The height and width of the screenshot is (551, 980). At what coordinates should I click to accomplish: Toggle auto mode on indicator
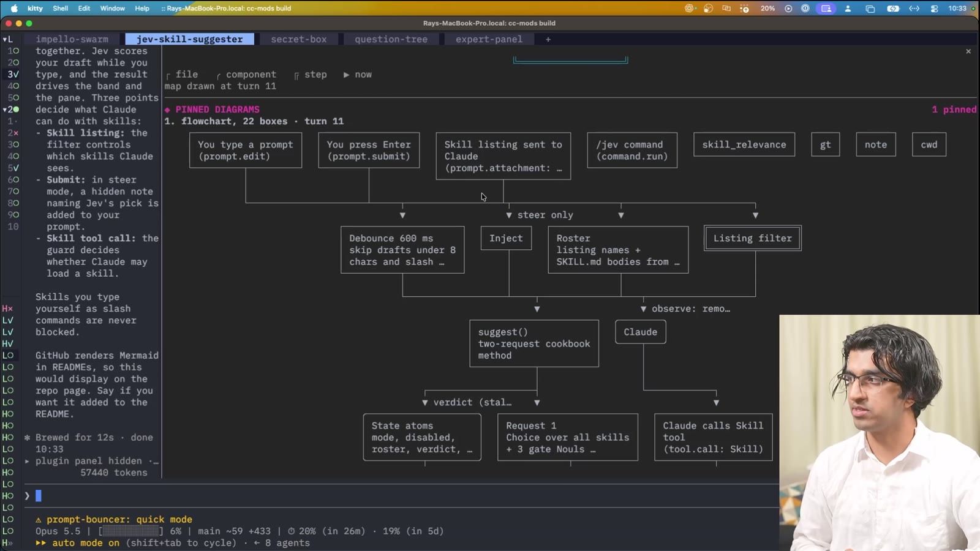tap(77, 543)
